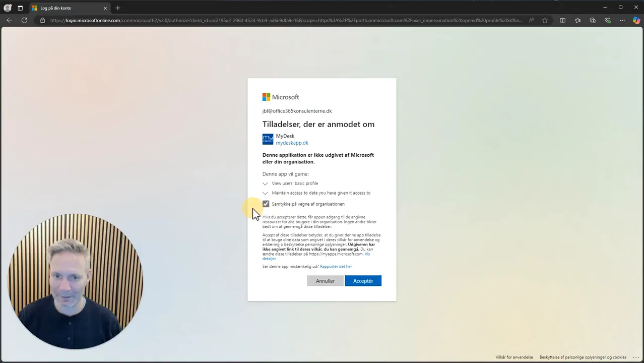644x363 pixels.
Task: Open 'Beskyttelse af personlige oplysninger og cookies'
Action: (583, 357)
